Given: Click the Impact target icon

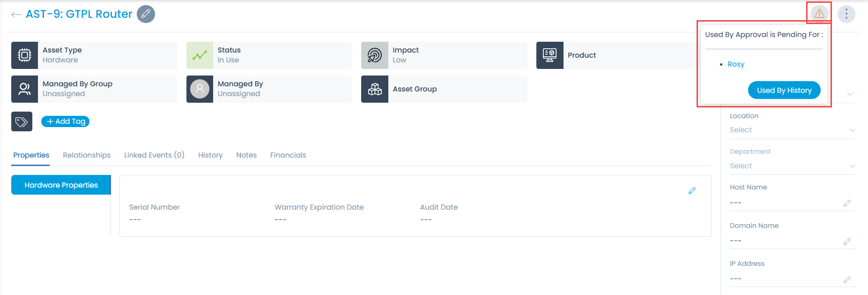Looking at the screenshot, I should point(374,55).
